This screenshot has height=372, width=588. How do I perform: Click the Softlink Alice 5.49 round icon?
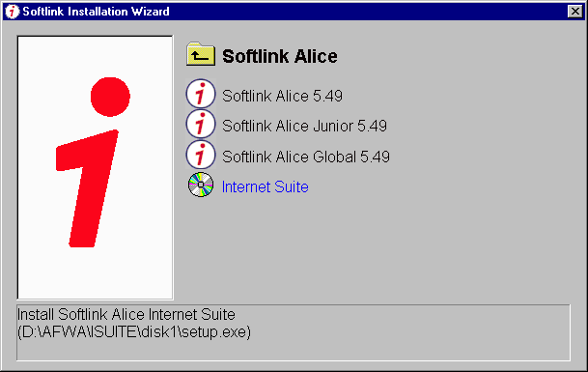201,94
